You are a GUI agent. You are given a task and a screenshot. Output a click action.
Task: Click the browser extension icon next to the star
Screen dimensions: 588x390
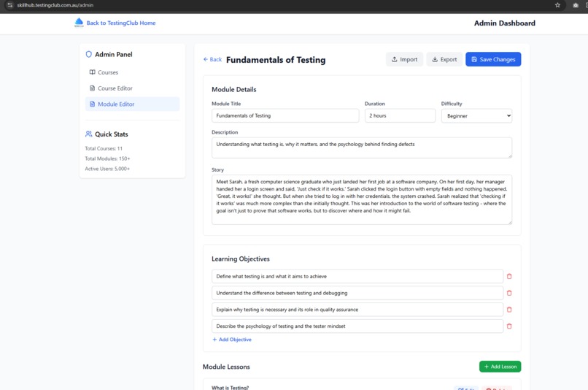coord(576,5)
